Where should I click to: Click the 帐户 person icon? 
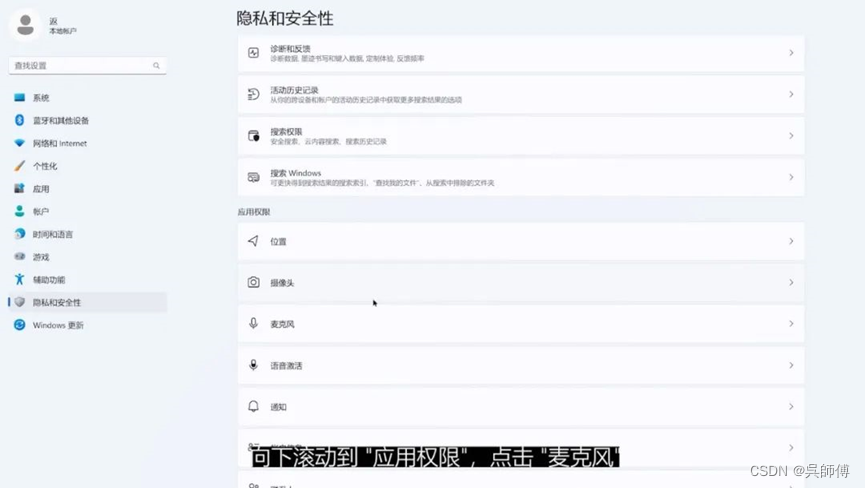pyautogui.click(x=19, y=211)
